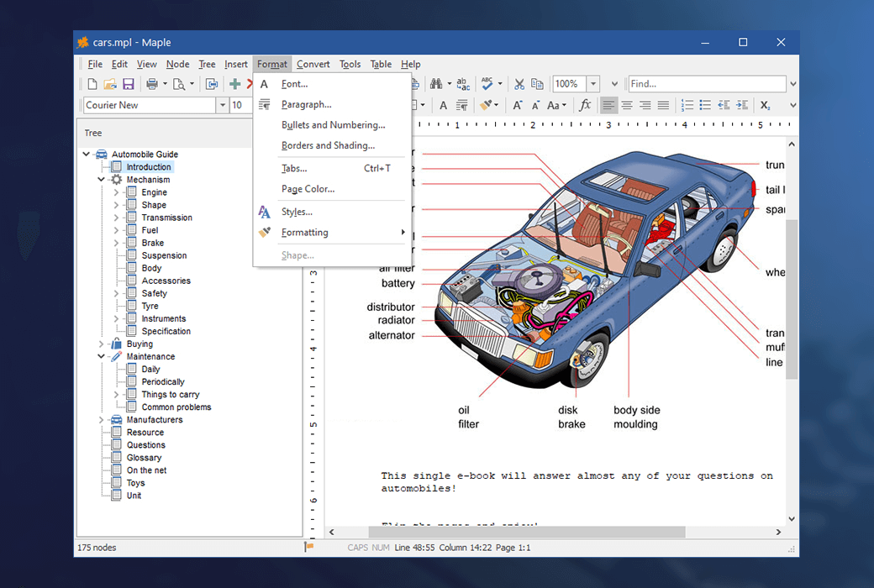The width and height of the screenshot is (874, 588).
Task: Click the gear icon beside Mechanism
Action: [x=117, y=180]
